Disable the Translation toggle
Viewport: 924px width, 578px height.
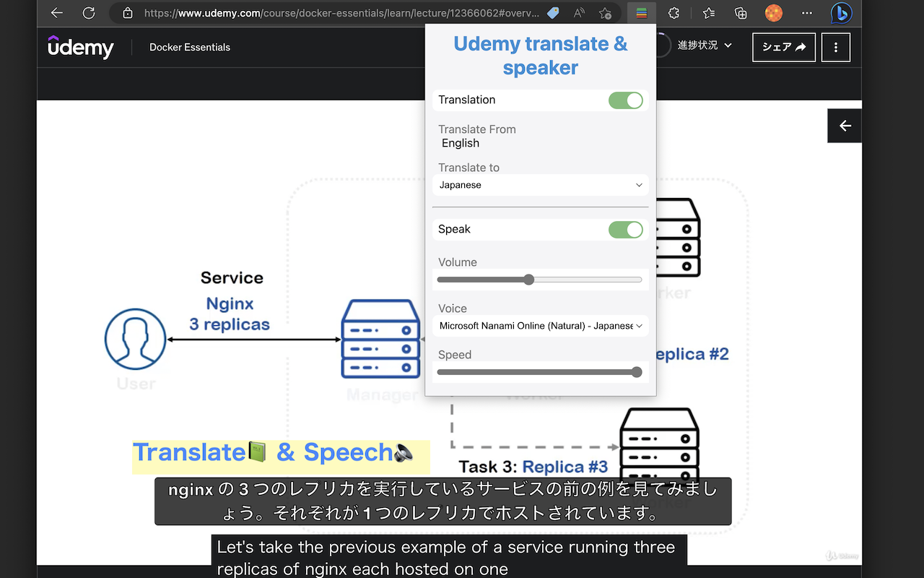(625, 100)
